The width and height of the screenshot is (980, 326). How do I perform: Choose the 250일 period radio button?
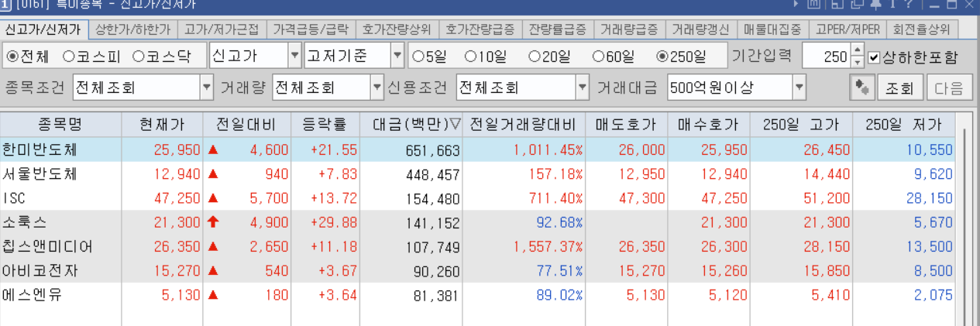[x=662, y=56]
